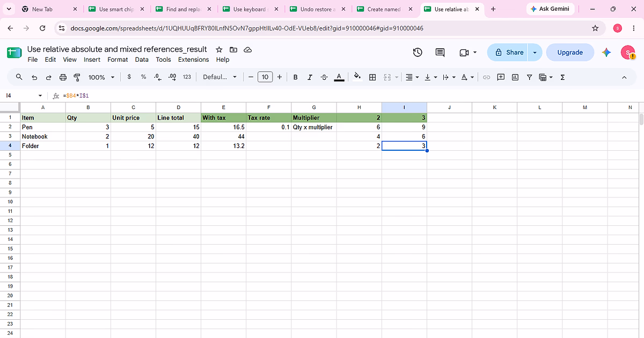Switch to the Create named browser tab
Screen dimensions: 644x338
384,9
